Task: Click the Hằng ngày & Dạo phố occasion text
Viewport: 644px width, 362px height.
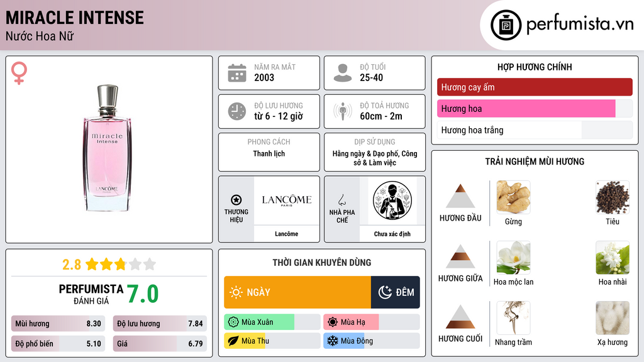Action: click(x=375, y=158)
